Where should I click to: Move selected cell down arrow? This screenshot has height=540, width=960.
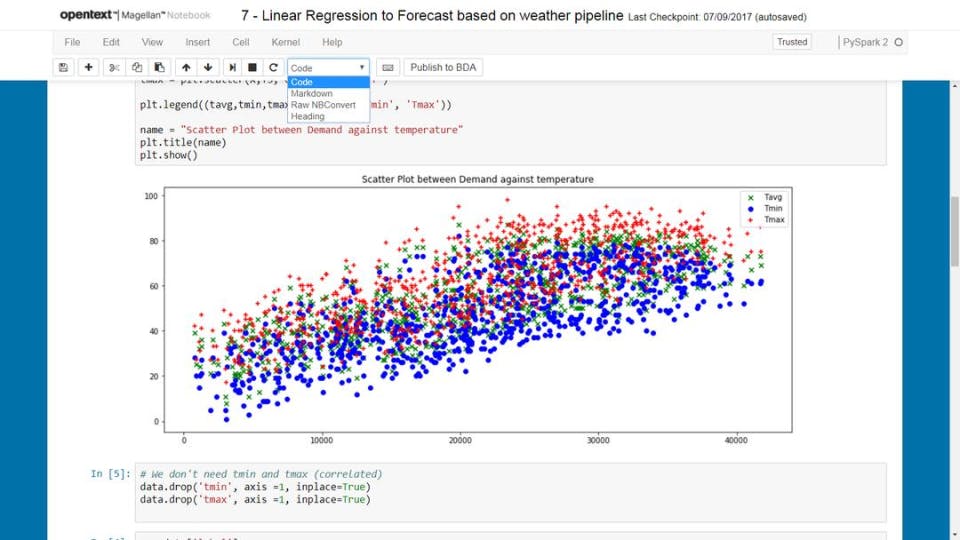pyautogui.click(x=208, y=67)
